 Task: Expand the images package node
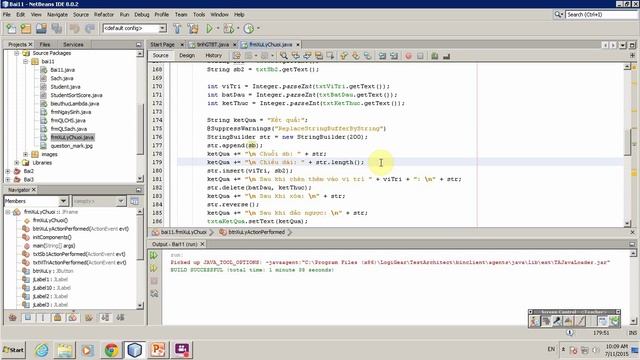coord(25,154)
